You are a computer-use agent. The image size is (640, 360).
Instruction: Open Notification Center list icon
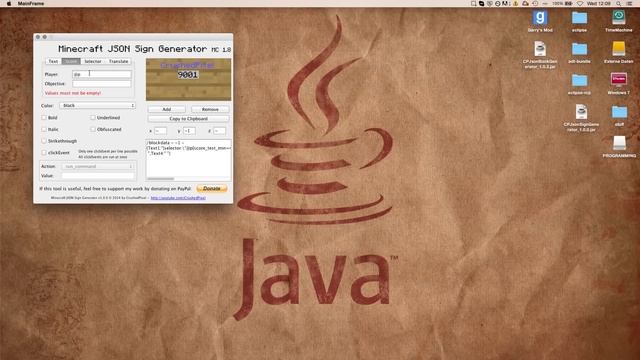click(x=629, y=3)
